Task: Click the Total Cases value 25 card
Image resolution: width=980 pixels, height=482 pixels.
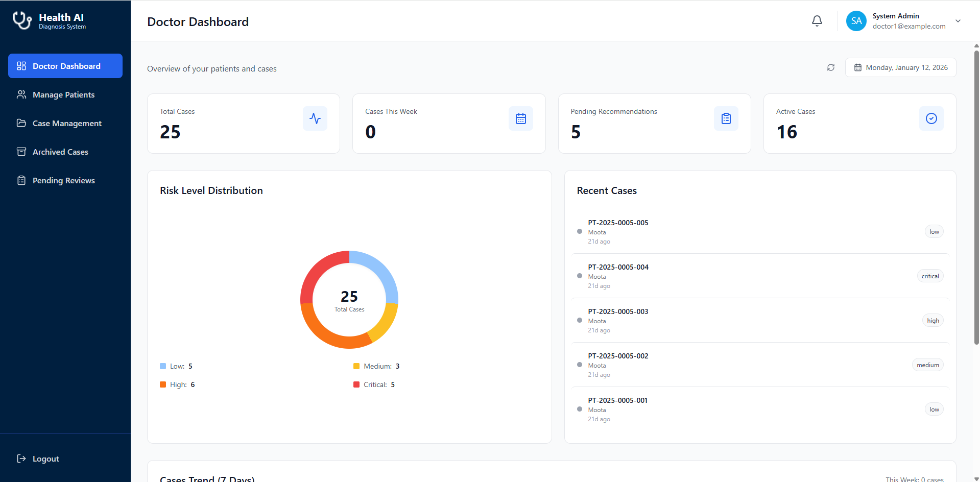Action: [x=244, y=124]
